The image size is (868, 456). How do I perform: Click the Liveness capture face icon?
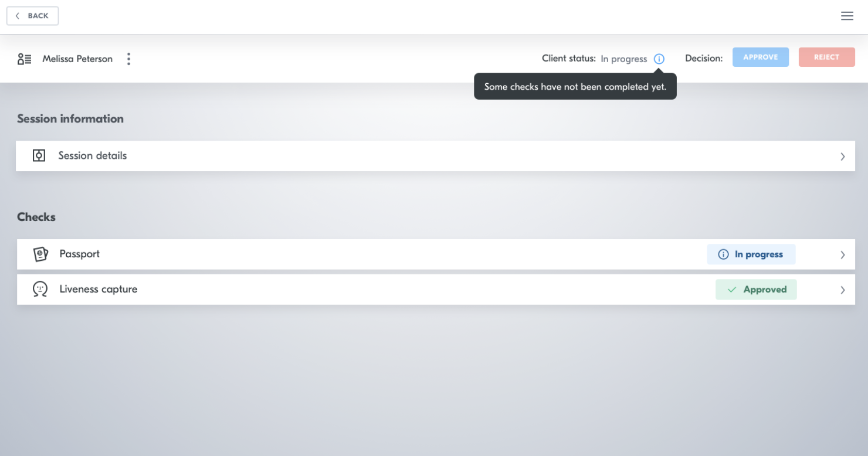click(40, 289)
